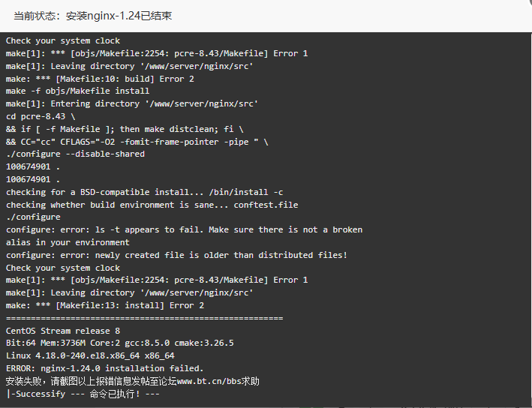Click the 'CentOS Stream release 8' line
The height and width of the screenshot is (408, 532).
tap(63, 331)
